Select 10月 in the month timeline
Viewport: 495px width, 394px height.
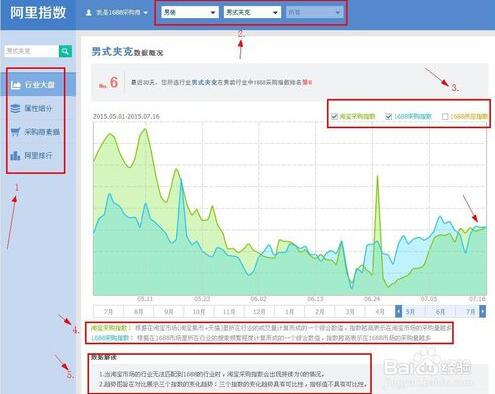click(x=199, y=312)
